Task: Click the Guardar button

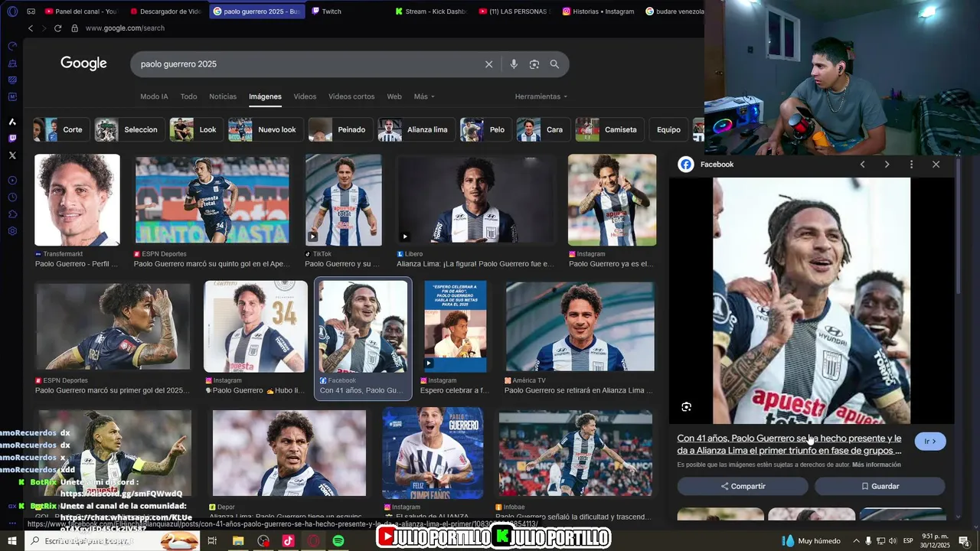Action: [x=880, y=487]
